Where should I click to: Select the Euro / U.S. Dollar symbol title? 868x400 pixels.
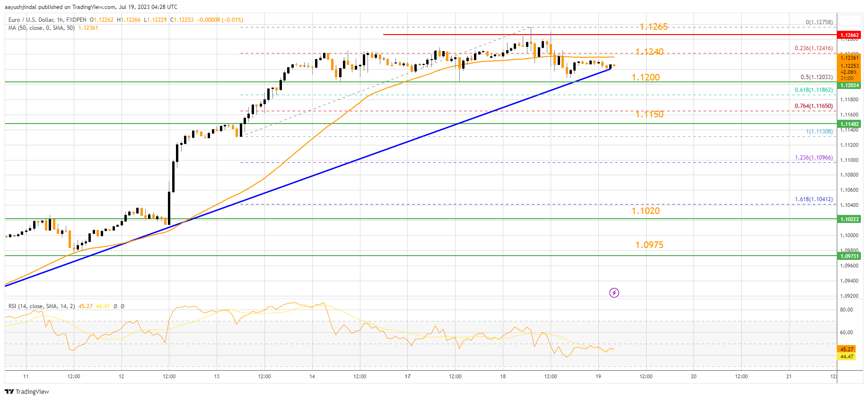[36, 20]
